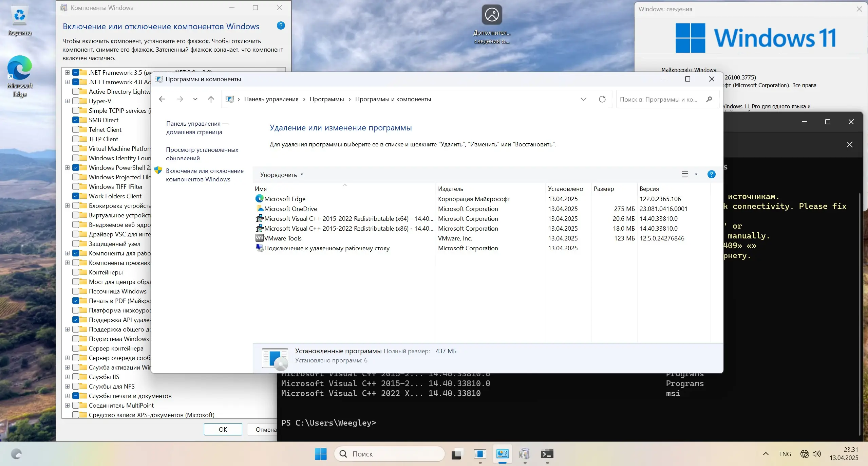868x466 pixels.
Task: Uncheck the SMB Direct feature
Action: pos(76,120)
